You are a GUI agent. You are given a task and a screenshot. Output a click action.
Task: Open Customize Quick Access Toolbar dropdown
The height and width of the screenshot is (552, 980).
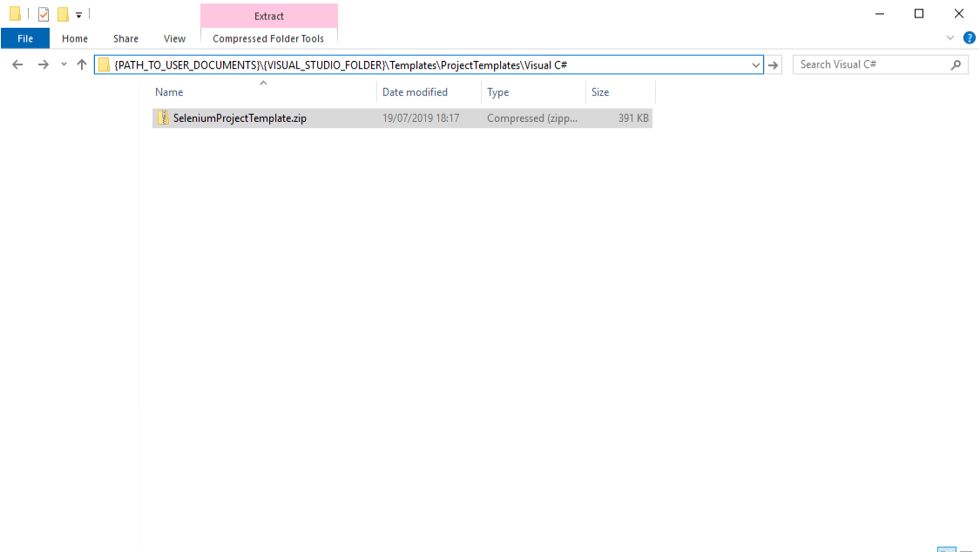point(78,15)
